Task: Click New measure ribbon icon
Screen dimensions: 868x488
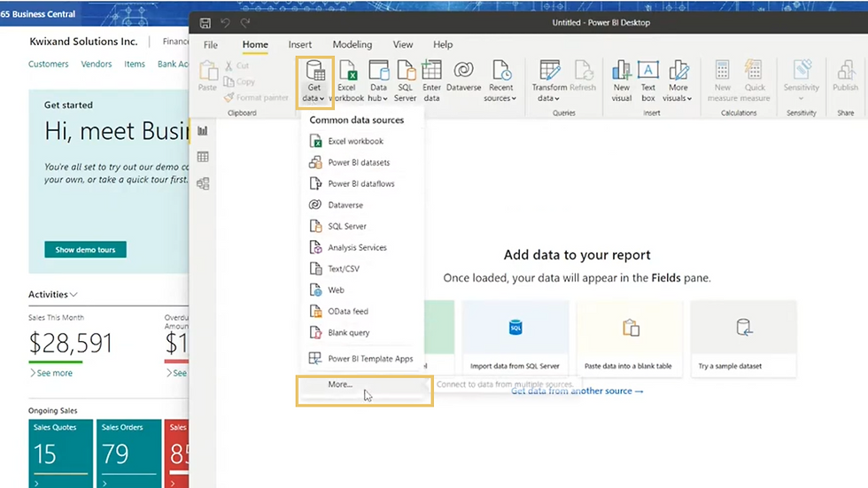Action: coord(723,81)
